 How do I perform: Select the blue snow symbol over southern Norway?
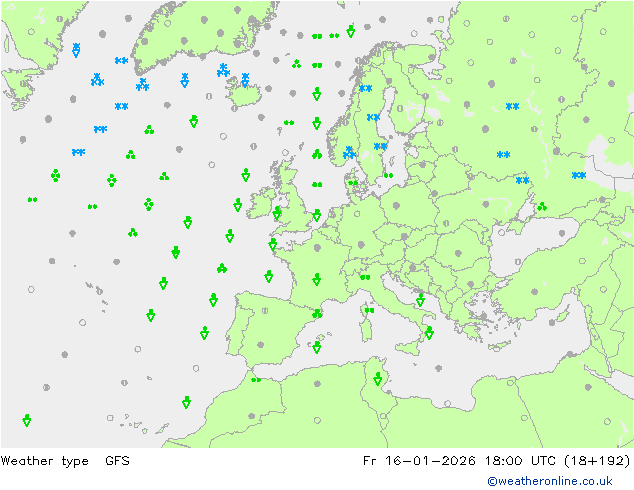tap(349, 153)
